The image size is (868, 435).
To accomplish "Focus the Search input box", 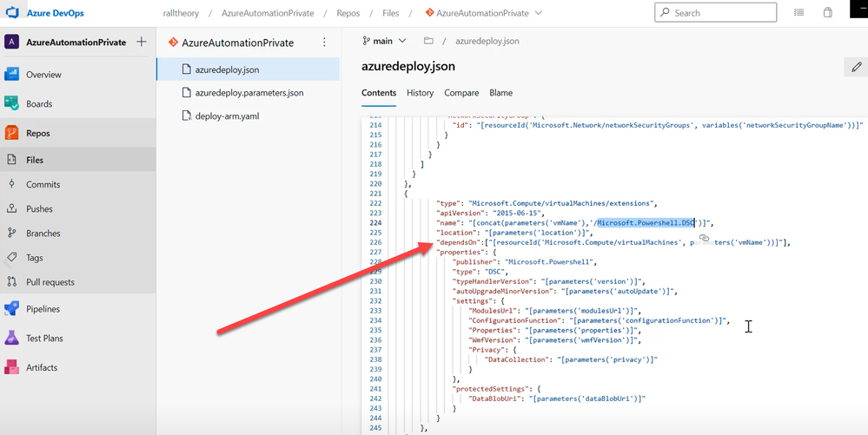I will click(715, 13).
